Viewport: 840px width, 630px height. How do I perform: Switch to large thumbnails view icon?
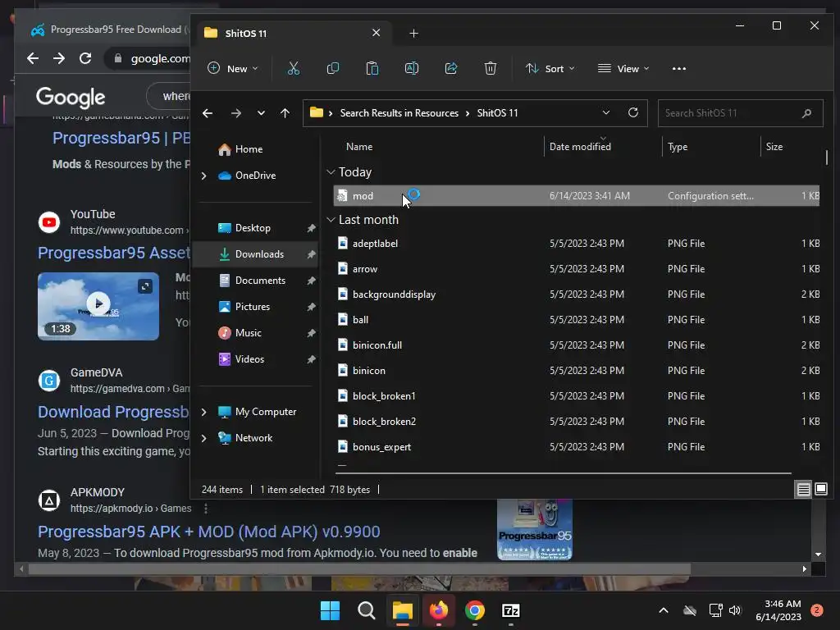coord(821,489)
